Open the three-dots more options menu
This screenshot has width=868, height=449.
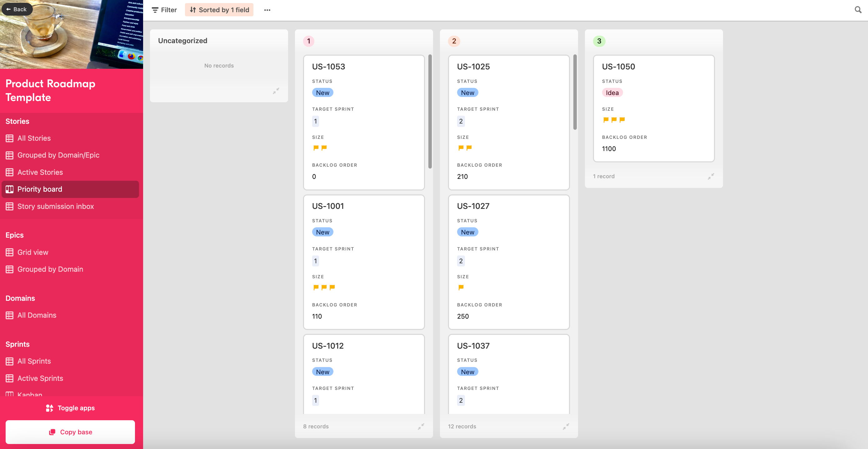click(x=267, y=10)
